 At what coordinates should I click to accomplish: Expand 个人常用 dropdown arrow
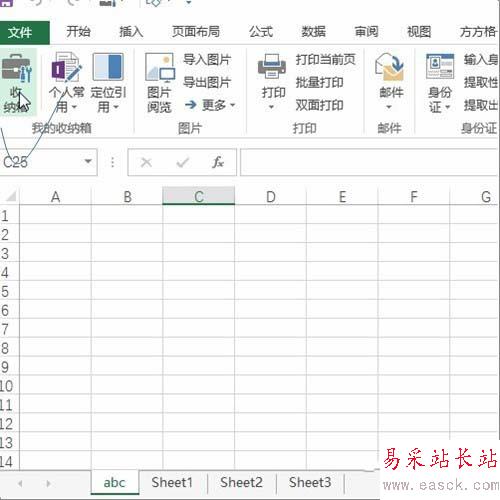pos(74,107)
